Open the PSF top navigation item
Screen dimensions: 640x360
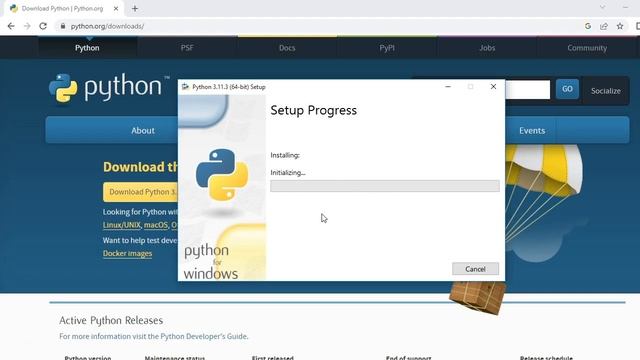[x=187, y=48]
